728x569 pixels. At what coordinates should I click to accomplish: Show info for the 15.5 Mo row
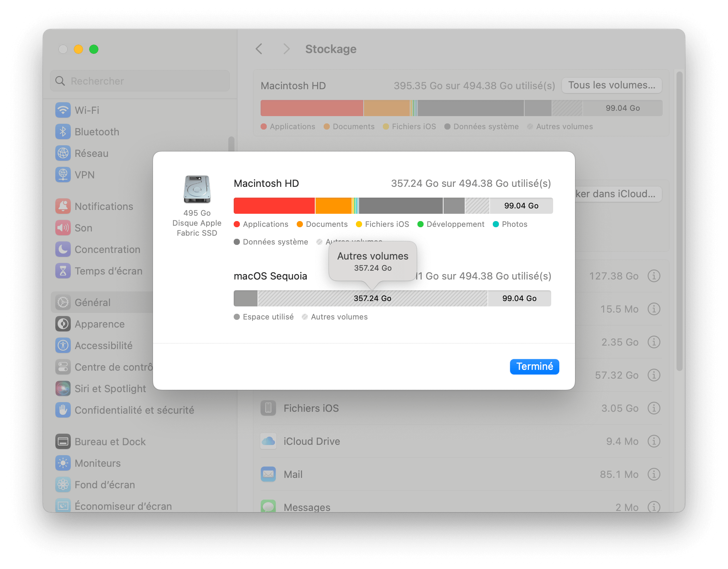(x=654, y=309)
